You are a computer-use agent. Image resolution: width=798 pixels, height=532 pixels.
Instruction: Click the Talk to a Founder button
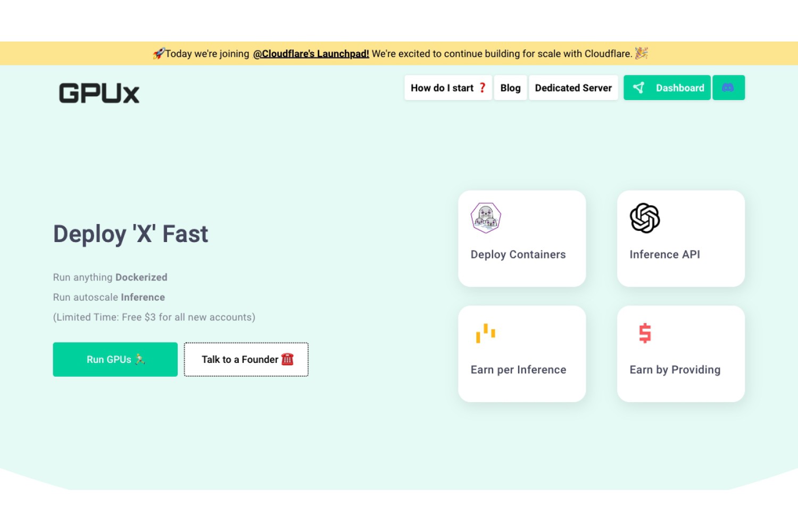point(246,360)
